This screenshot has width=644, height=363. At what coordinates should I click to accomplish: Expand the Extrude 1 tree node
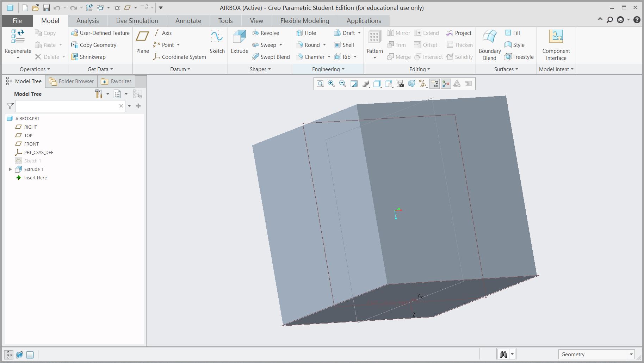[10, 170]
